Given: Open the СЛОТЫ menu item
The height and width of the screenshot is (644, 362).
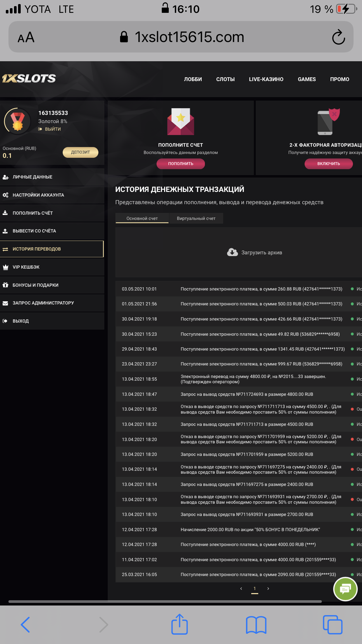Looking at the screenshot, I should 225,79.
